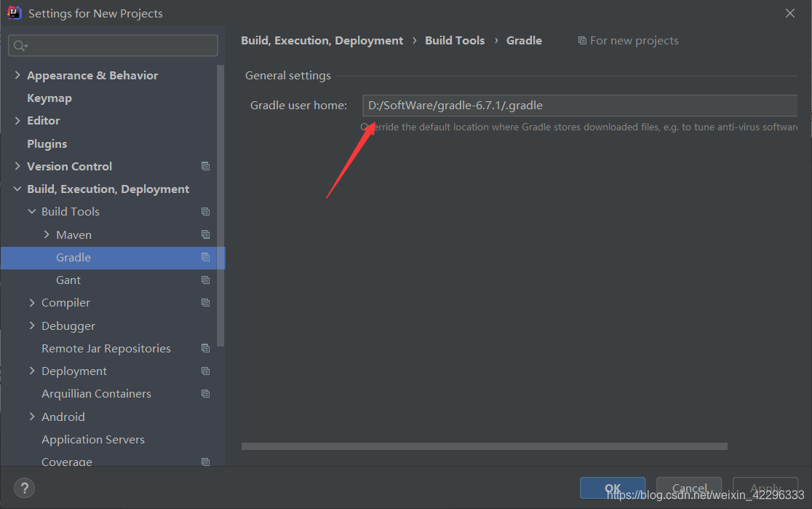
Task: Collapse the Build Tools node
Action: (32, 211)
